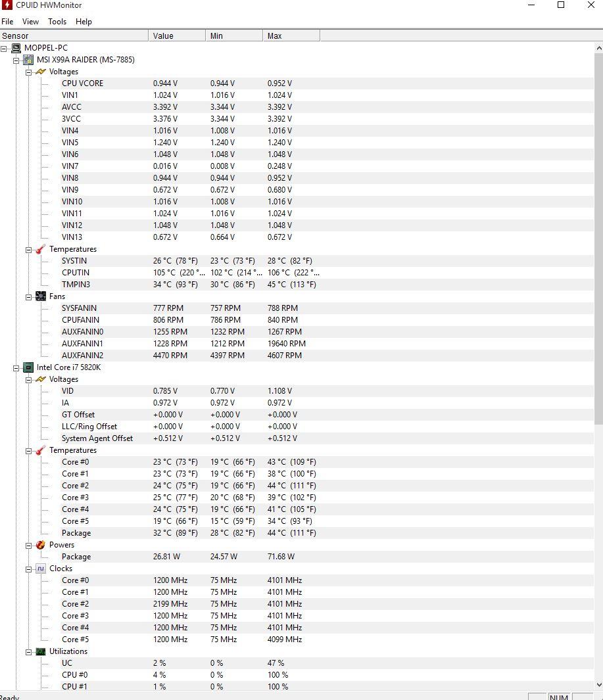This screenshot has height=700, width=603.
Task: Click the Max column header
Action: point(291,35)
